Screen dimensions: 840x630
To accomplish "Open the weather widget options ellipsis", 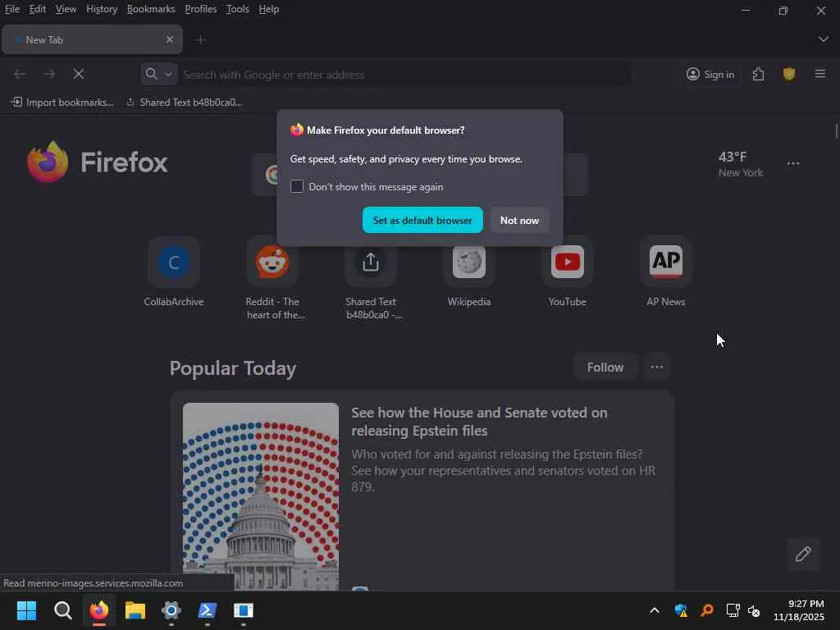I will [x=793, y=163].
